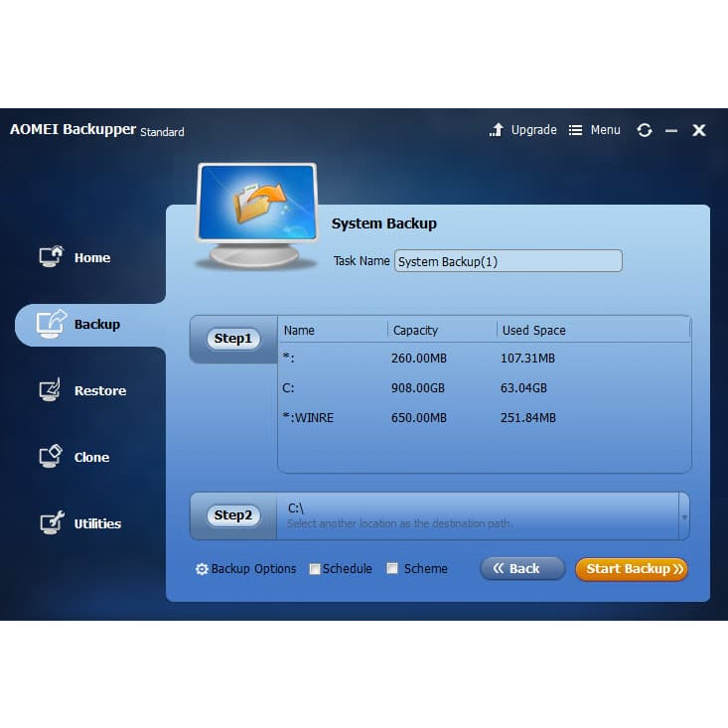
Task: Click the Used Space column header
Action: pyautogui.click(x=533, y=330)
